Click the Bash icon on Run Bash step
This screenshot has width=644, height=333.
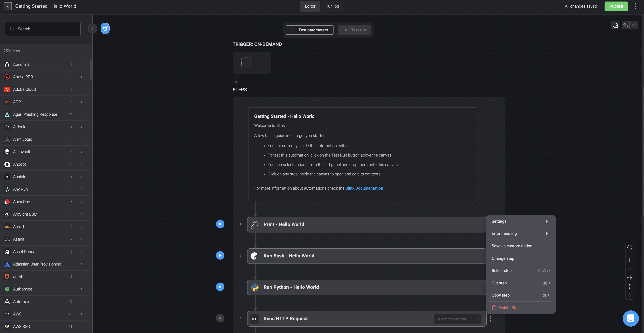click(255, 256)
